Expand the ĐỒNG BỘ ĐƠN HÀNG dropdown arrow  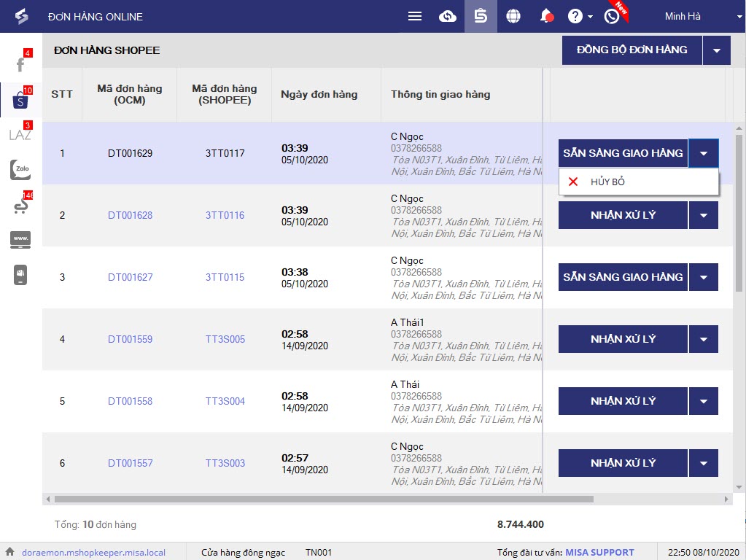tap(717, 50)
